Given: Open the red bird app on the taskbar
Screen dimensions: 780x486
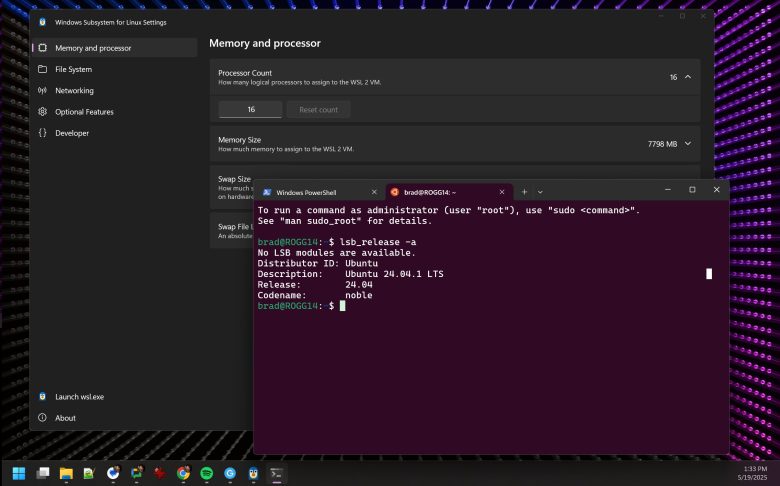Looking at the screenshot, I should pyautogui.click(x=159, y=473).
